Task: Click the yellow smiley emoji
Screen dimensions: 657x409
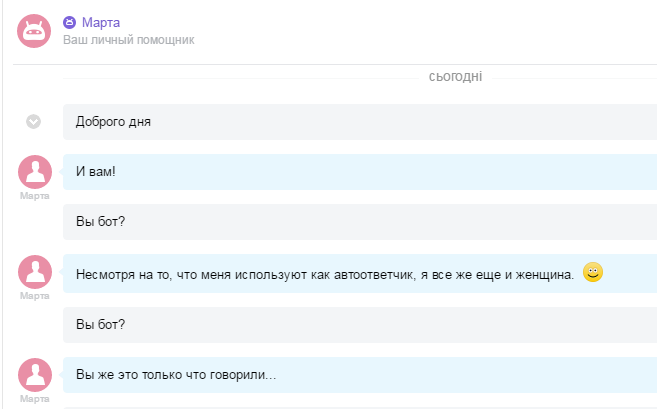Action: 593,272
